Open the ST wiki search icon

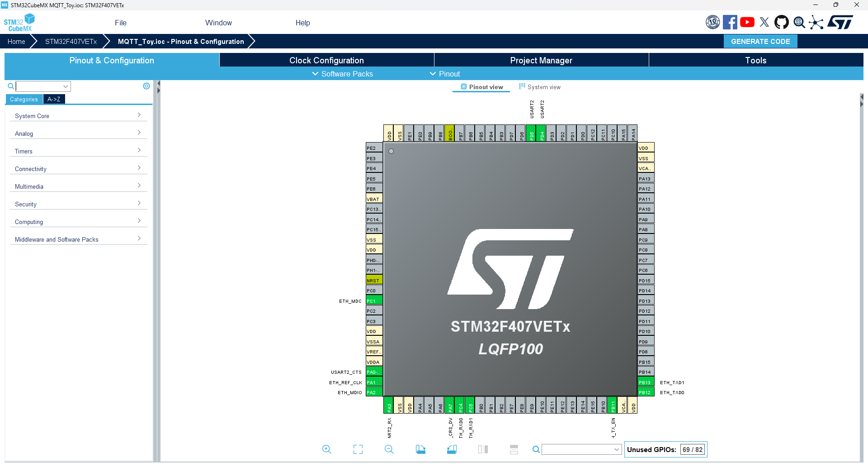[799, 22]
